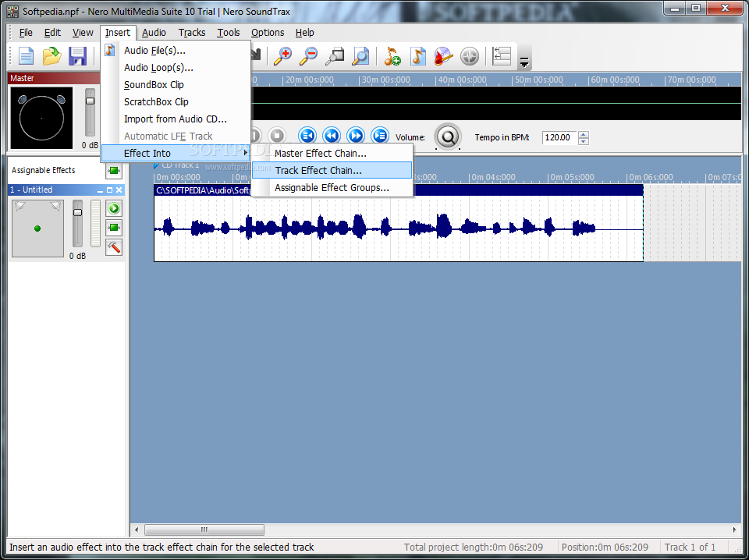Screen dimensions: 749x560
Task: Choose 'ScratchBox Clip' menu entry
Action: [x=176, y=102]
